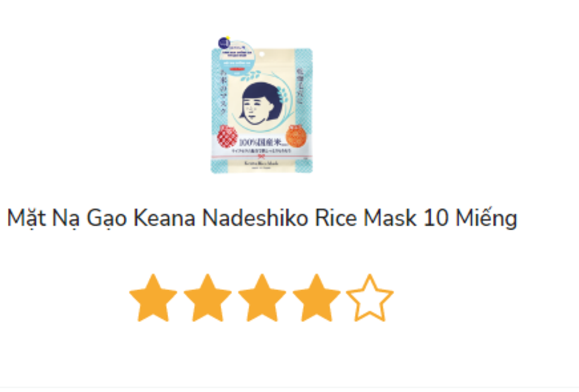Click the 10 Miếng text in the title

tap(470, 218)
